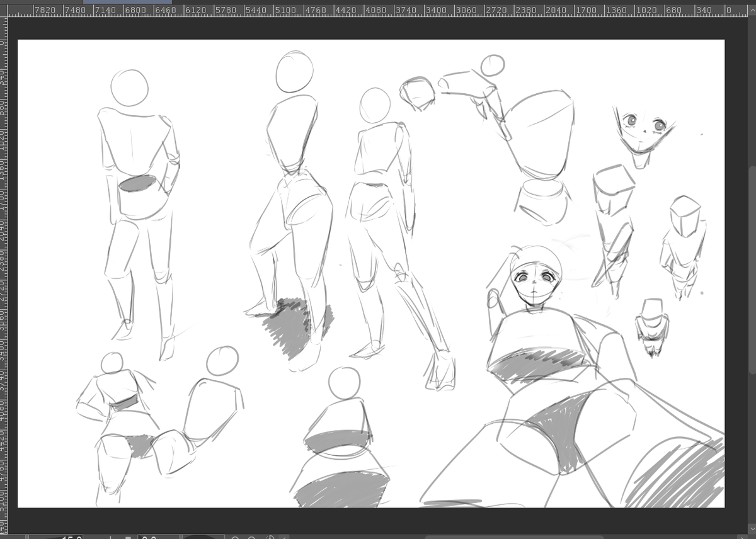Click the horizontal ruler at mark 6800
The image size is (756, 539).
[x=135, y=10]
